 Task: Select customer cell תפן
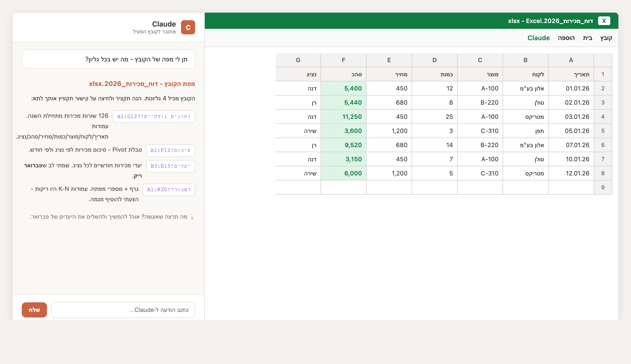click(x=525, y=131)
